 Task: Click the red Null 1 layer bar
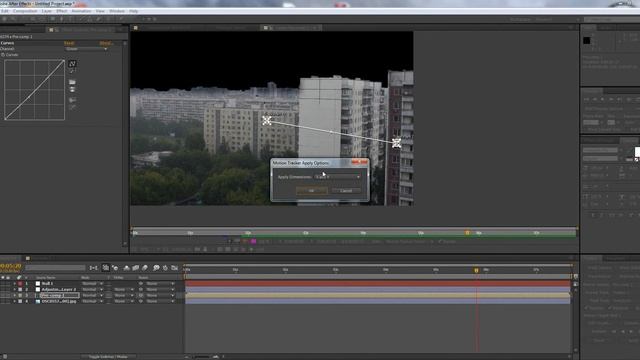pos(378,283)
